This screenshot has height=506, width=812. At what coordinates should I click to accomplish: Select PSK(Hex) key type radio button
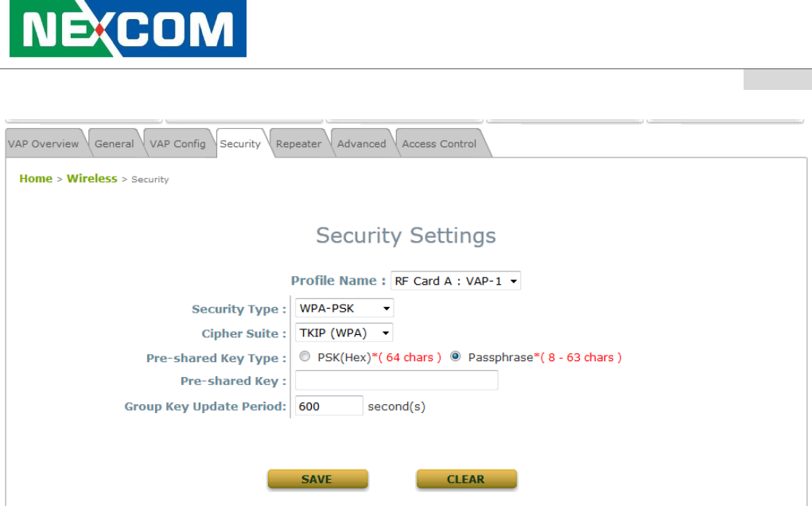[305, 357]
